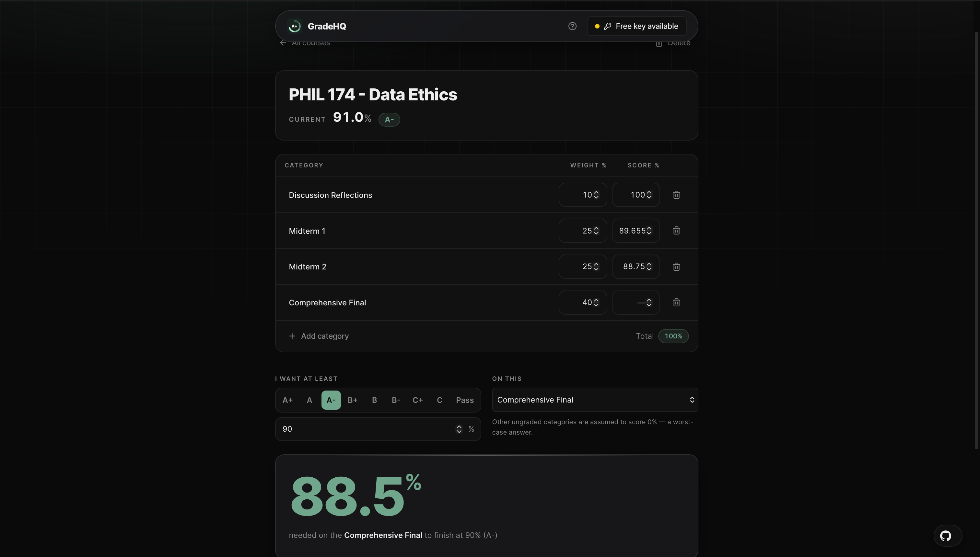Click Midterm 2 weight stepper arrows
The image size is (980, 557).
coord(596,267)
